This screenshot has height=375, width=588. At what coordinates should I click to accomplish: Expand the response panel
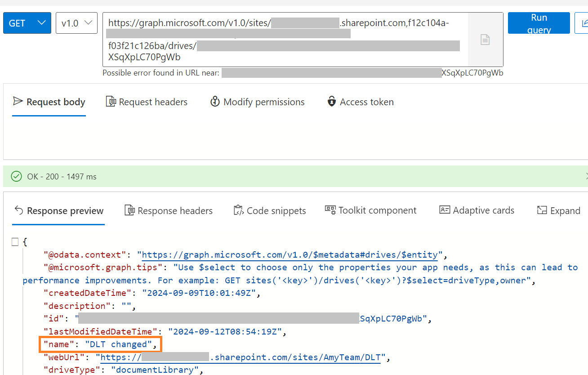coord(559,211)
